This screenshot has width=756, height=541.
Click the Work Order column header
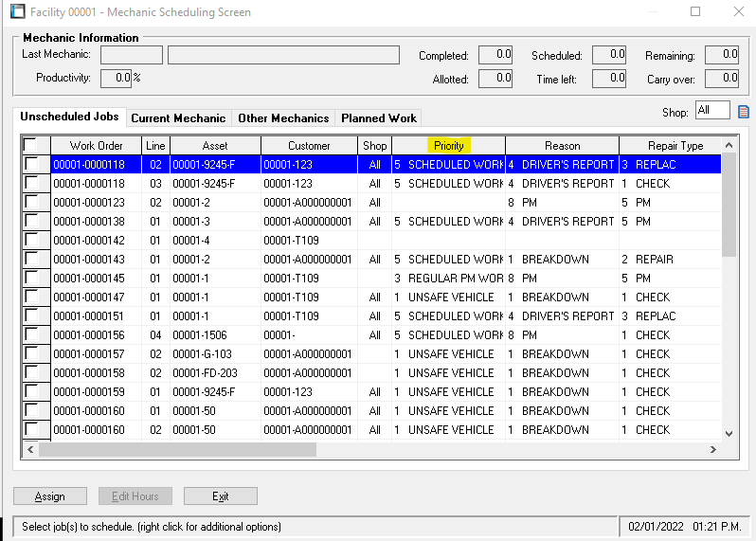pyautogui.click(x=96, y=146)
